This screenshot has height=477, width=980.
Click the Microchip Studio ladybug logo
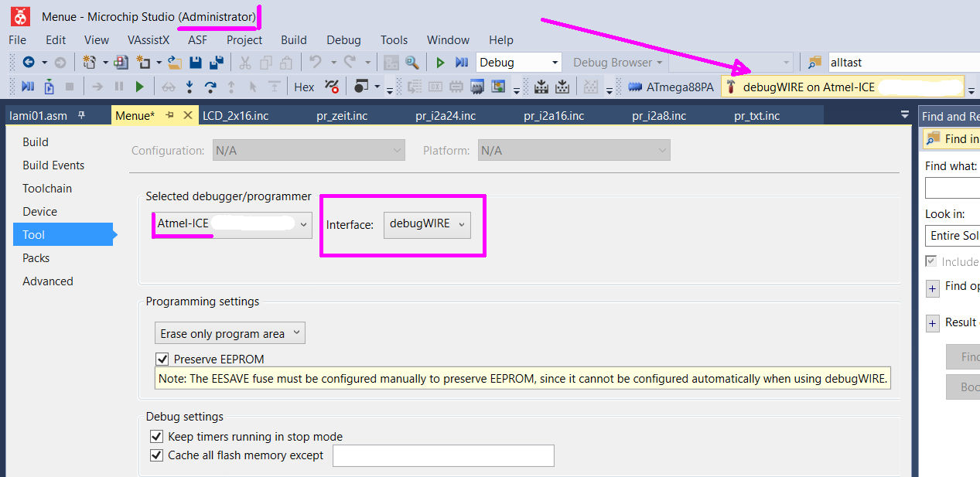click(x=21, y=15)
